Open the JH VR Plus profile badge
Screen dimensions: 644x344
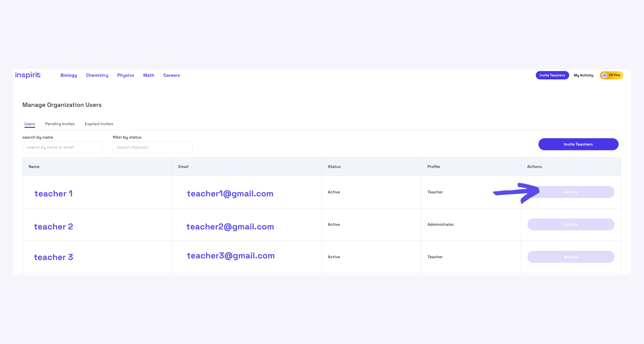pyautogui.click(x=611, y=75)
